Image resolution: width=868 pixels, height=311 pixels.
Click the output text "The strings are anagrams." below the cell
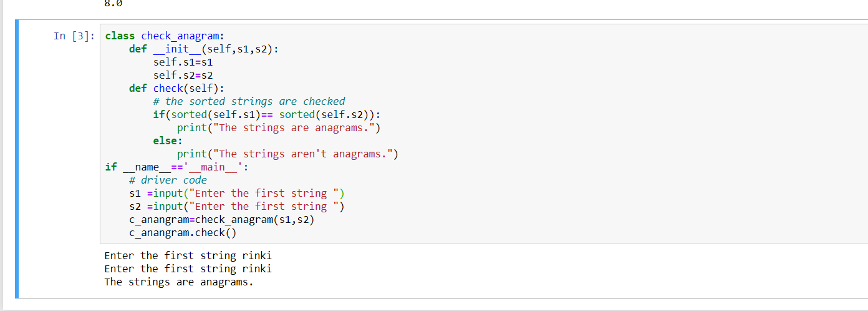coord(179,282)
